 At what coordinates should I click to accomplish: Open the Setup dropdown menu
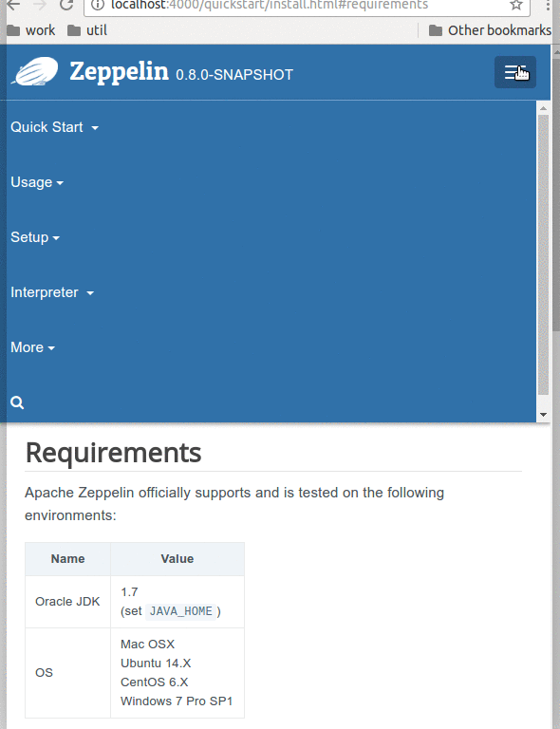coord(35,237)
